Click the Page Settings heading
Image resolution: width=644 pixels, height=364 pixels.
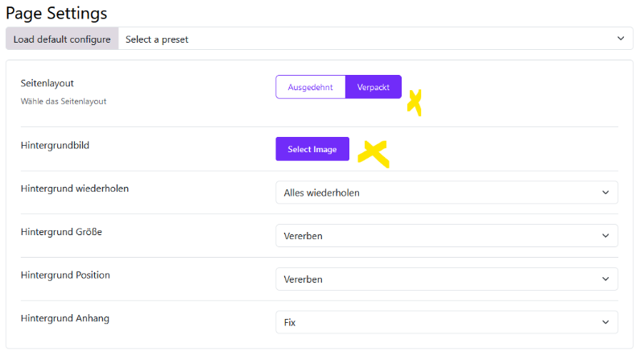pos(56,13)
